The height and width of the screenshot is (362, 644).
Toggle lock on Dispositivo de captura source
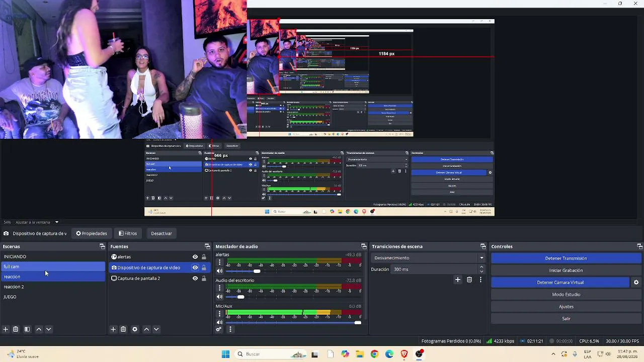point(204,267)
